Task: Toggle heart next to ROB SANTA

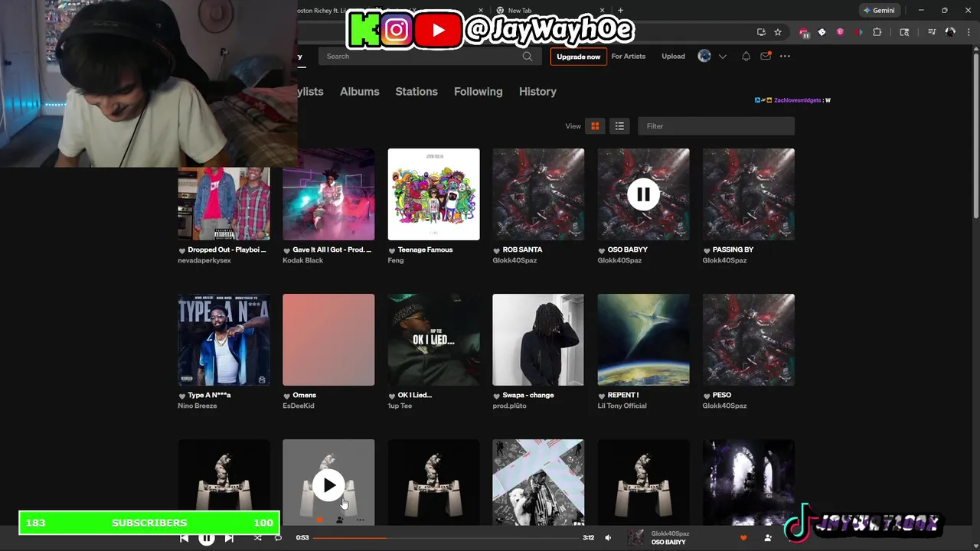Action: pyautogui.click(x=497, y=250)
